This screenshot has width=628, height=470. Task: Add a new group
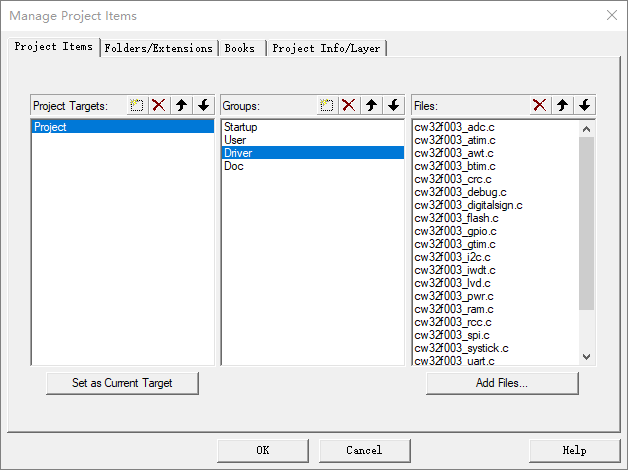(327, 106)
